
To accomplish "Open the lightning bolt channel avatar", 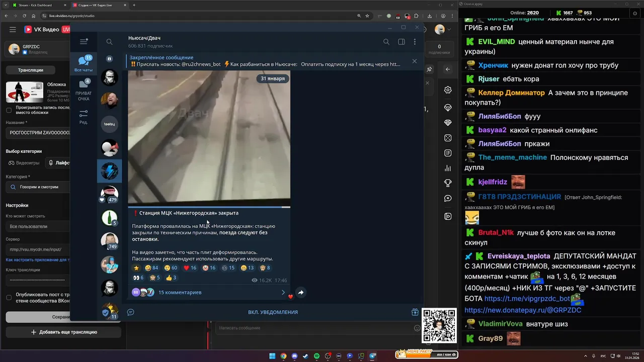I will 109,171.
